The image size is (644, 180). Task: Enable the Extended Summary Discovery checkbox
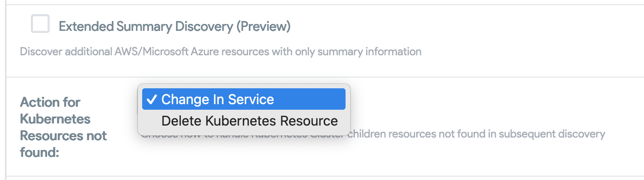coord(40,24)
